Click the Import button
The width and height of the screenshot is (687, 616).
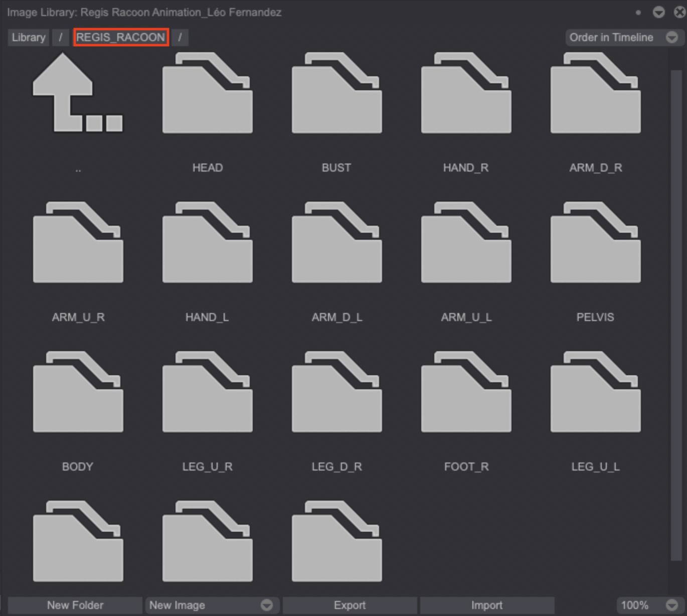click(x=486, y=605)
